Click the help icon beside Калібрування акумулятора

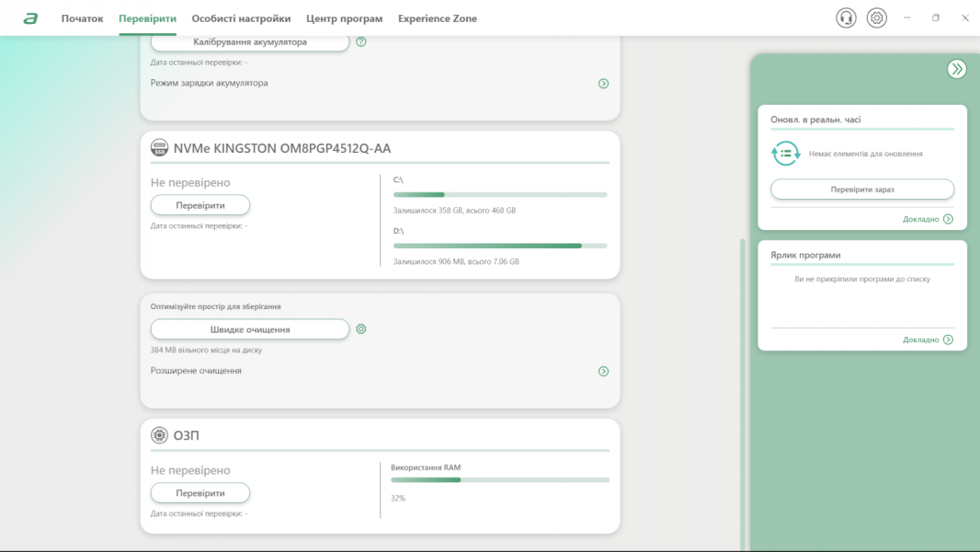click(361, 41)
